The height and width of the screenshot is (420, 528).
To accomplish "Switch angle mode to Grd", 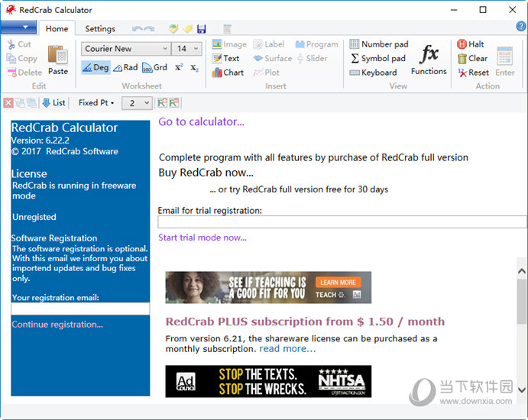I will (x=154, y=68).
